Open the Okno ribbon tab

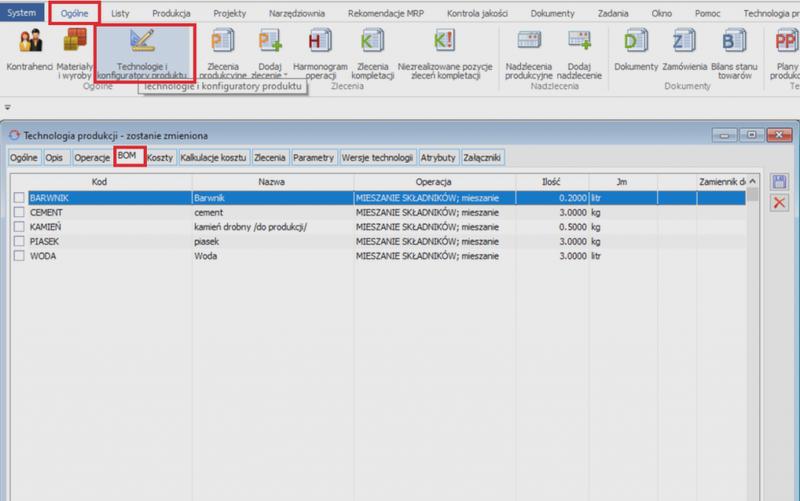click(x=661, y=13)
